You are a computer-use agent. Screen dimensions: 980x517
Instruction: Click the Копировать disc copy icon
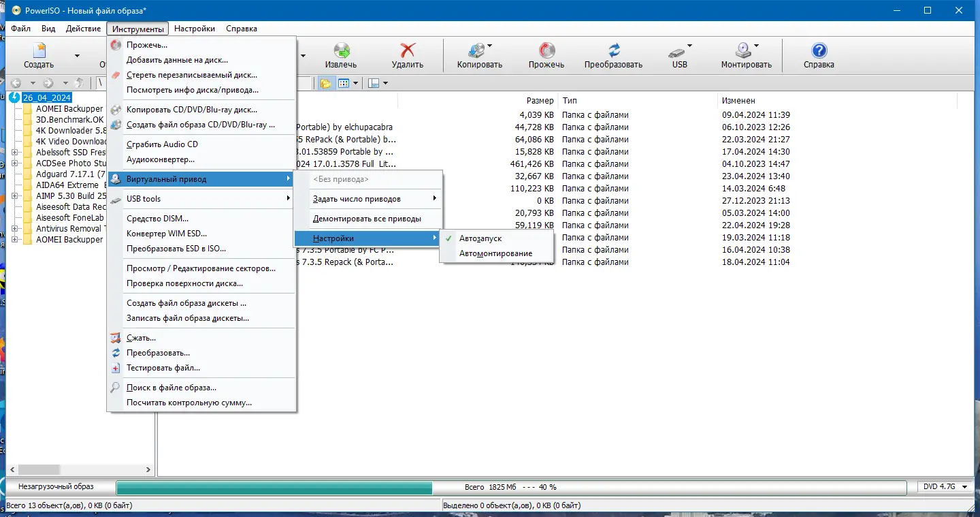coord(476,50)
